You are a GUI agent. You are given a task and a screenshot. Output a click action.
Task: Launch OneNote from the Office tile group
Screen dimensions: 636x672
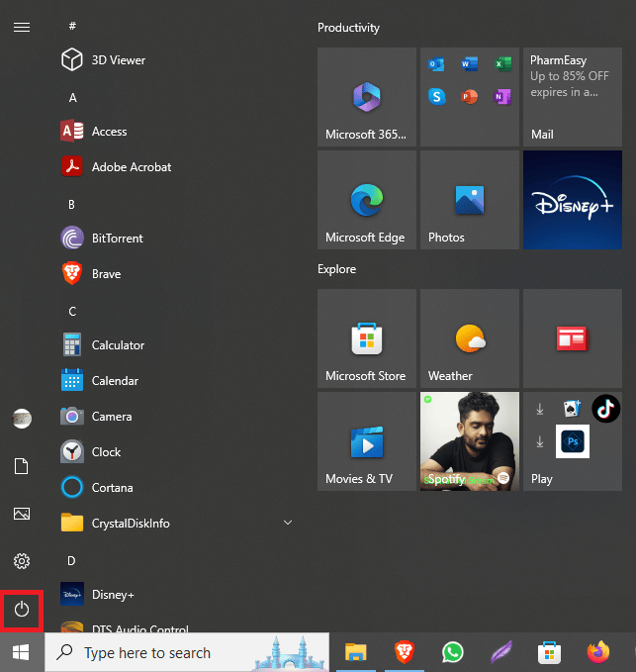(502, 97)
